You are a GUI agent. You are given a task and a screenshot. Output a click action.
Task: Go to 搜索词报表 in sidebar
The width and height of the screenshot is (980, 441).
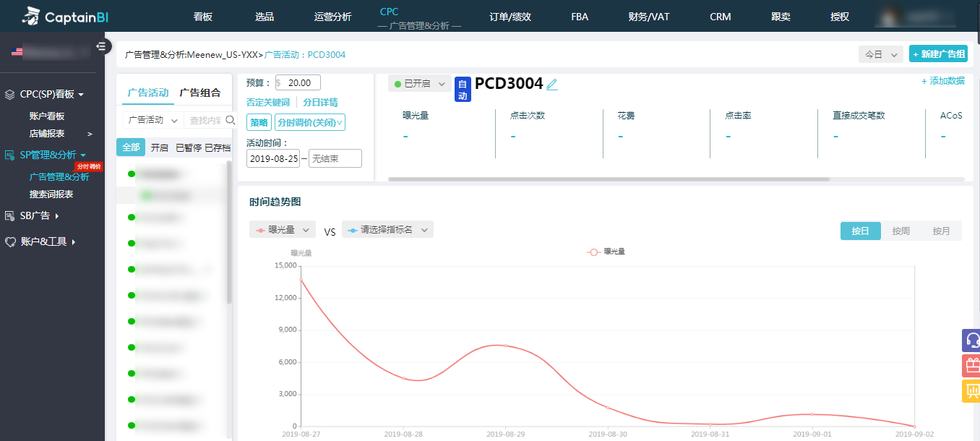point(51,194)
